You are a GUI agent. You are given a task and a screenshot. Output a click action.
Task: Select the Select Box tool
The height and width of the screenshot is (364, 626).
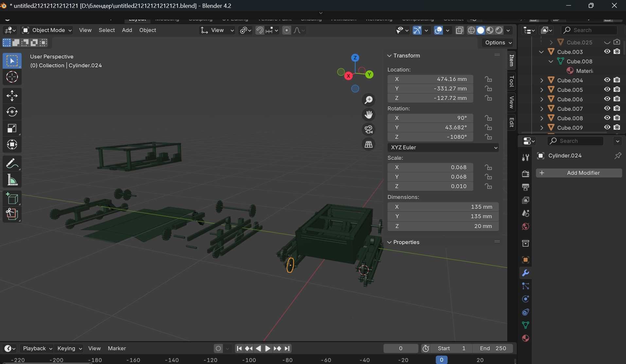click(12, 61)
